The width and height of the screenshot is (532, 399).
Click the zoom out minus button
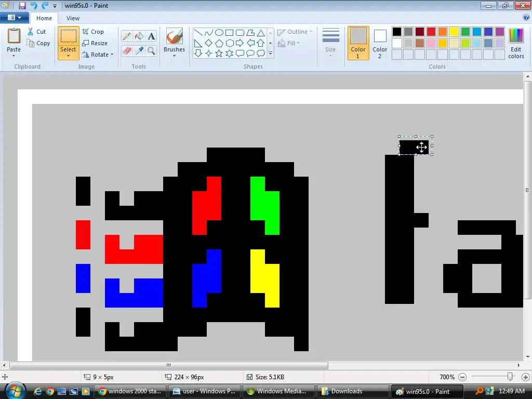tap(462, 377)
